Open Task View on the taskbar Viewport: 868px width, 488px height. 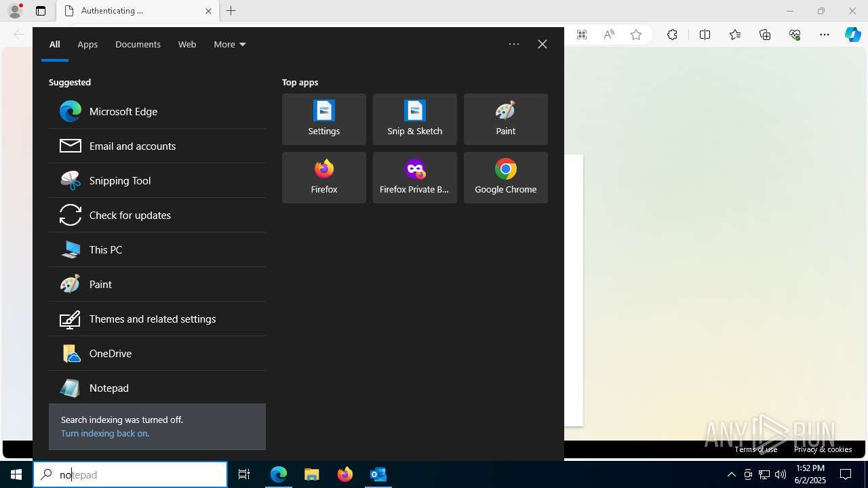[244, 474]
